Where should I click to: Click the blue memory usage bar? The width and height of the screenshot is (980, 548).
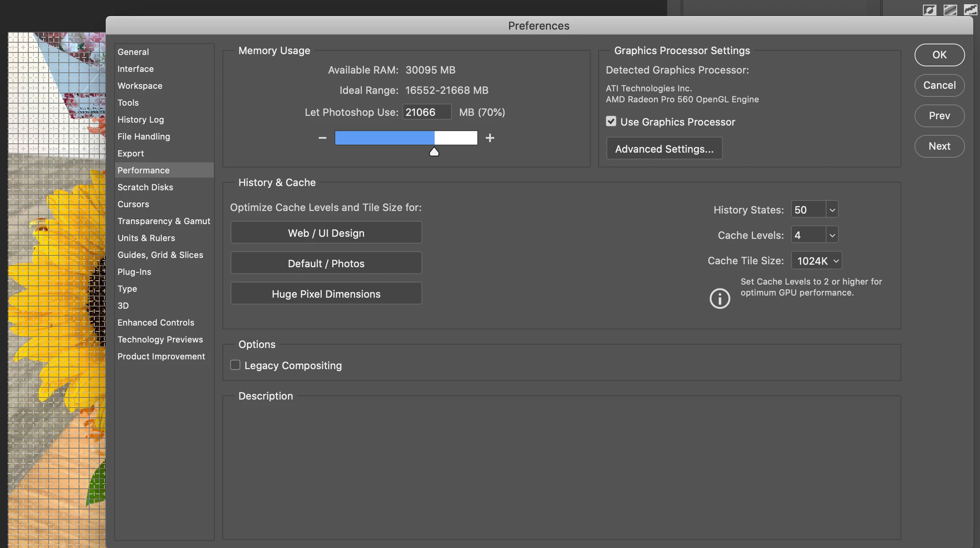coord(384,138)
